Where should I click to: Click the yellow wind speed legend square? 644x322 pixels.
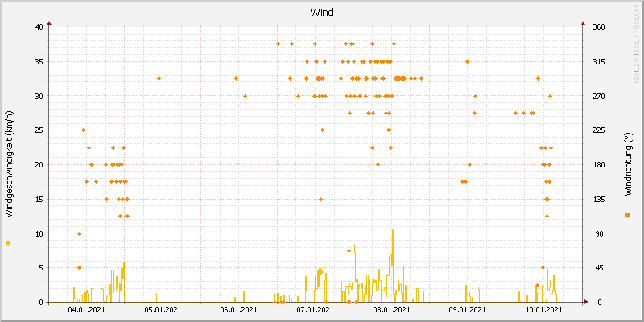tap(9, 243)
